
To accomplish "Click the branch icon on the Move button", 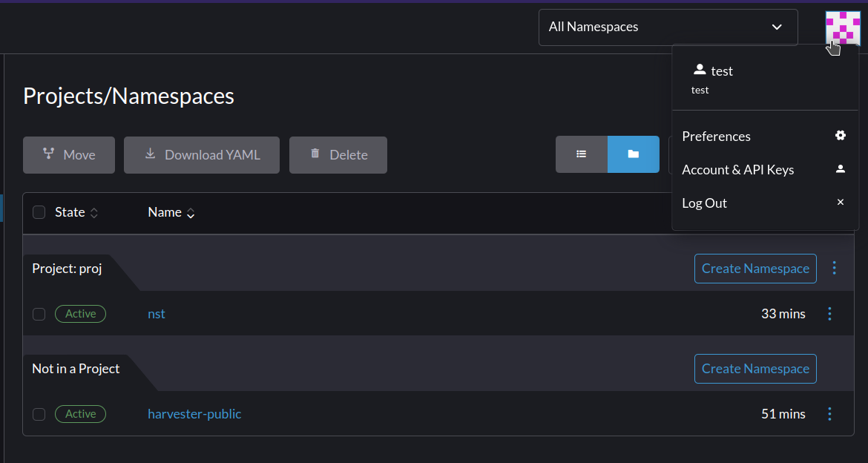I will tap(50, 154).
